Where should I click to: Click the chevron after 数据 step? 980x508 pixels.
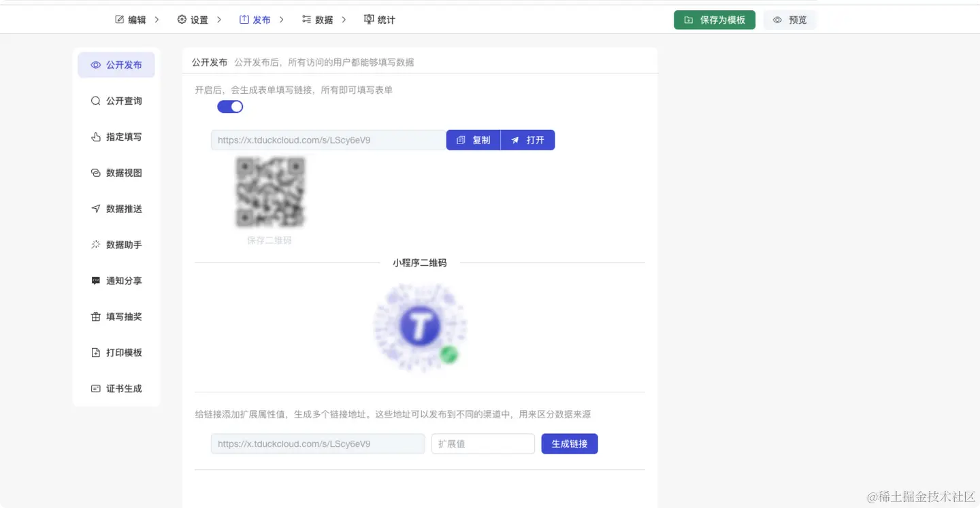(344, 20)
